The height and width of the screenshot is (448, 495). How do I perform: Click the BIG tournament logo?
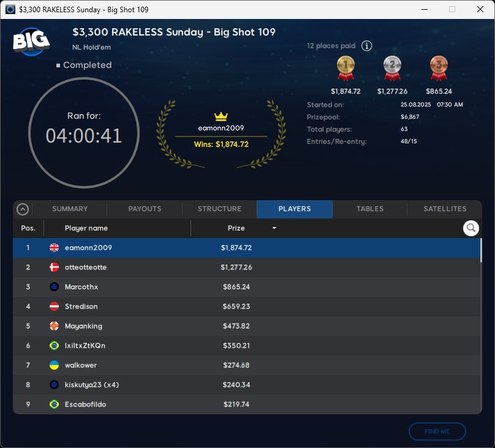tap(31, 41)
